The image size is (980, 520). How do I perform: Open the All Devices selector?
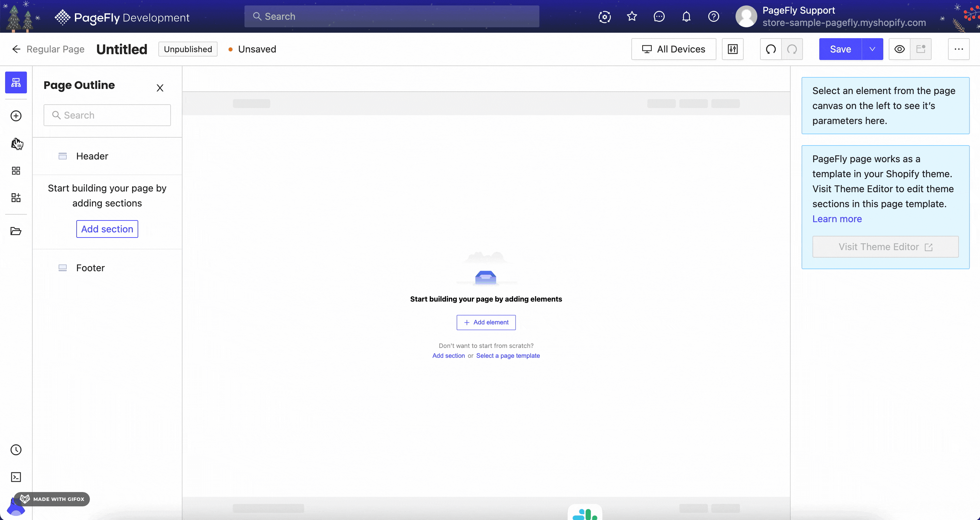pyautogui.click(x=674, y=49)
